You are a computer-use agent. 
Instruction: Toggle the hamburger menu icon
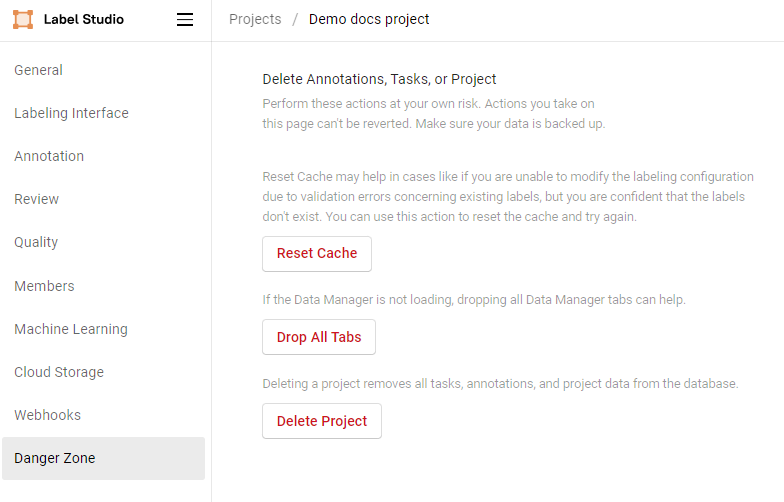(185, 19)
